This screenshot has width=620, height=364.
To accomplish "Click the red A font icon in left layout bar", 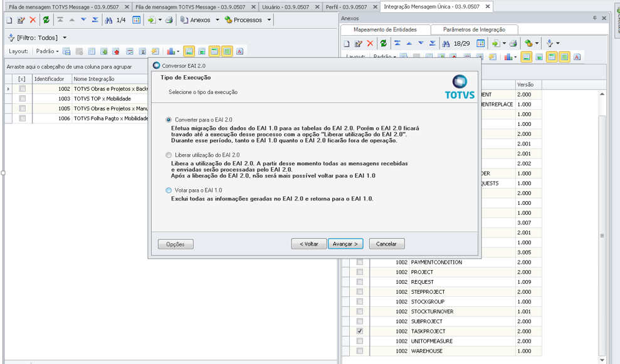I will pyautogui.click(x=239, y=51).
